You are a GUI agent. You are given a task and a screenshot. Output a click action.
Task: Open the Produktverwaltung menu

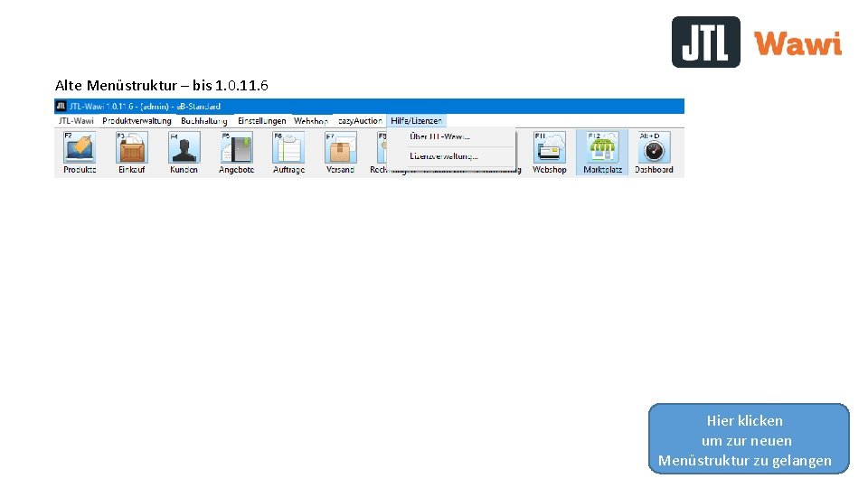click(137, 120)
